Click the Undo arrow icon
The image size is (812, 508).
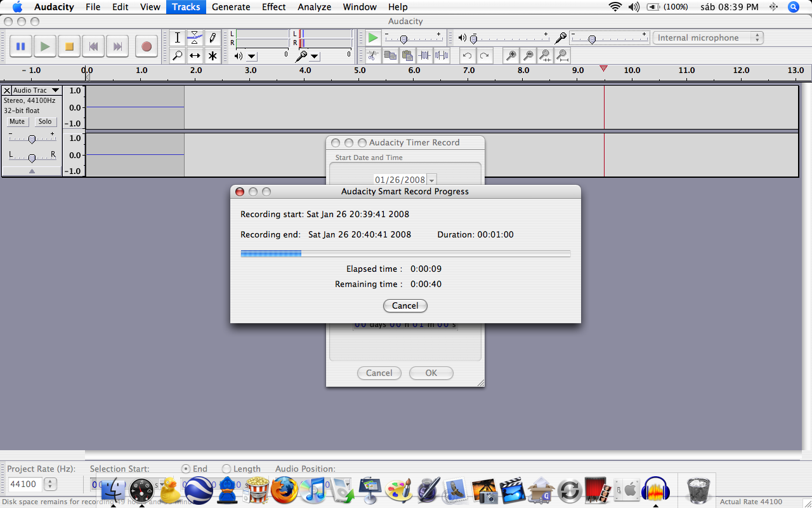coord(468,56)
